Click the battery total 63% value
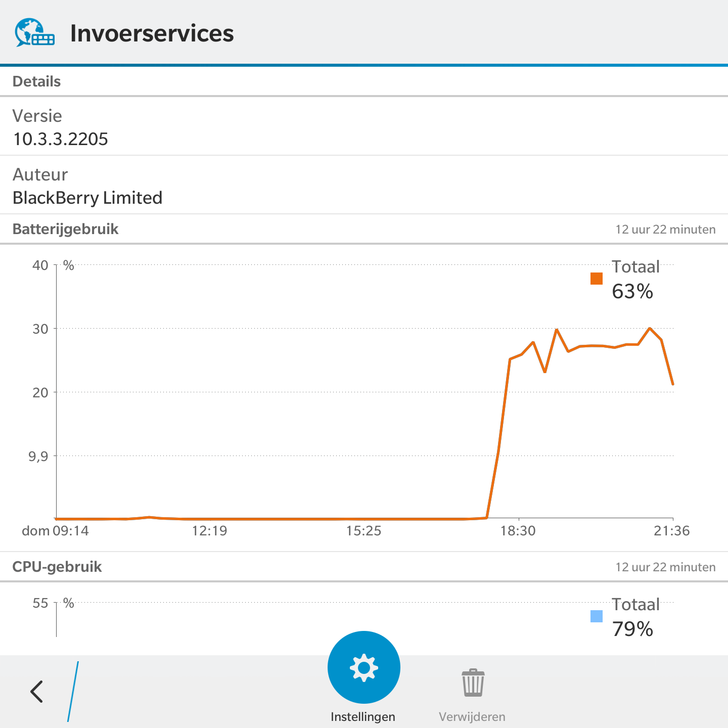The height and width of the screenshot is (728, 728). click(x=632, y=292)
